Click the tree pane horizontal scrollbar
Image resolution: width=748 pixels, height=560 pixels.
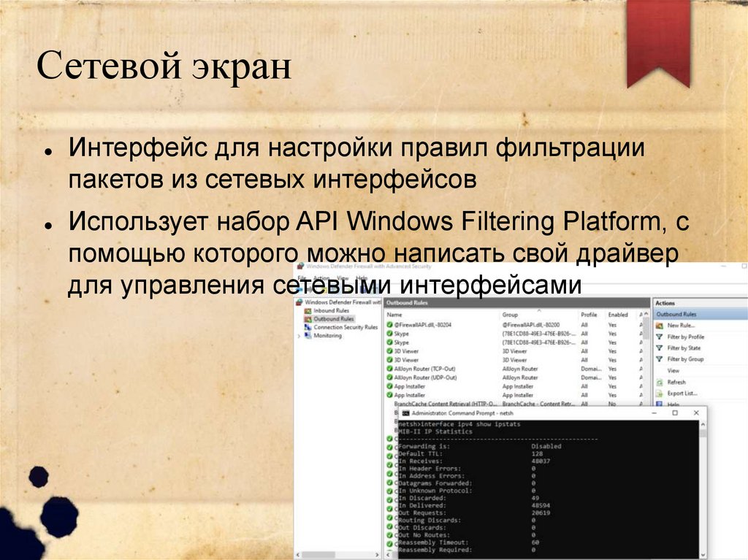[337, 555]
